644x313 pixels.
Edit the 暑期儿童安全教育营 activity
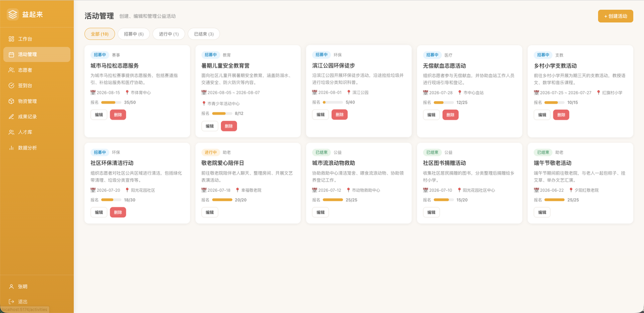(209, 126)
